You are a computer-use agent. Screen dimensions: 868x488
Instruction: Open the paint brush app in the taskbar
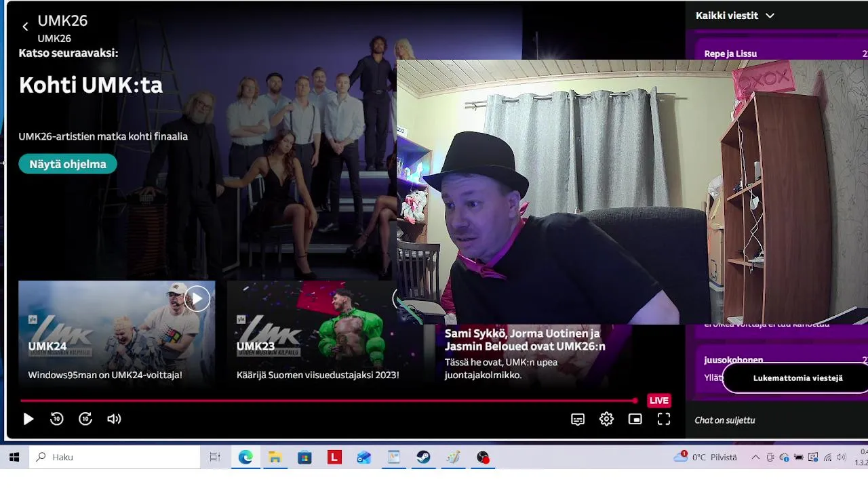pyautogui.click(x=453, y=457)
